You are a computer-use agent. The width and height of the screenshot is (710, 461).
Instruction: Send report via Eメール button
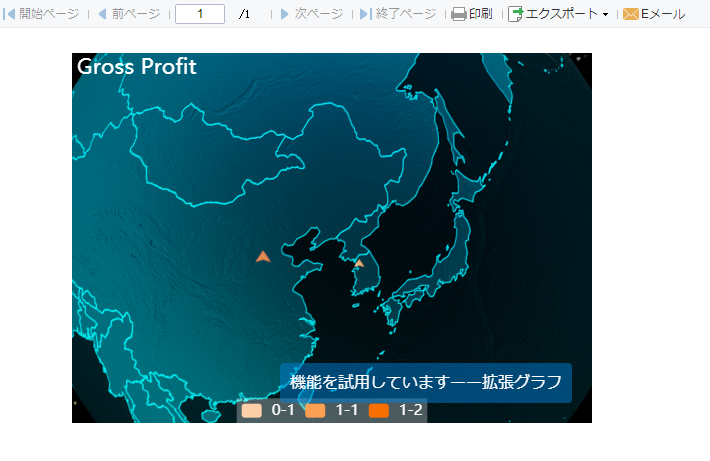[x=654, y=14]
